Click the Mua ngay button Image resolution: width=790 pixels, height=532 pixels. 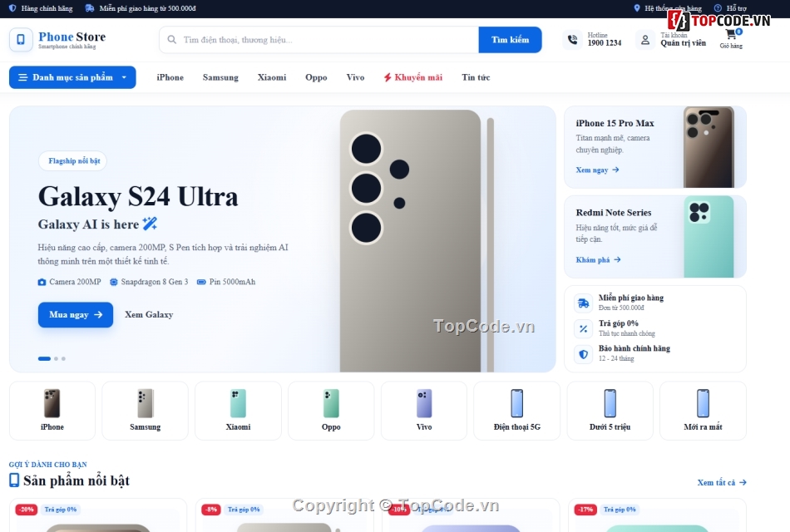[76, 314]
